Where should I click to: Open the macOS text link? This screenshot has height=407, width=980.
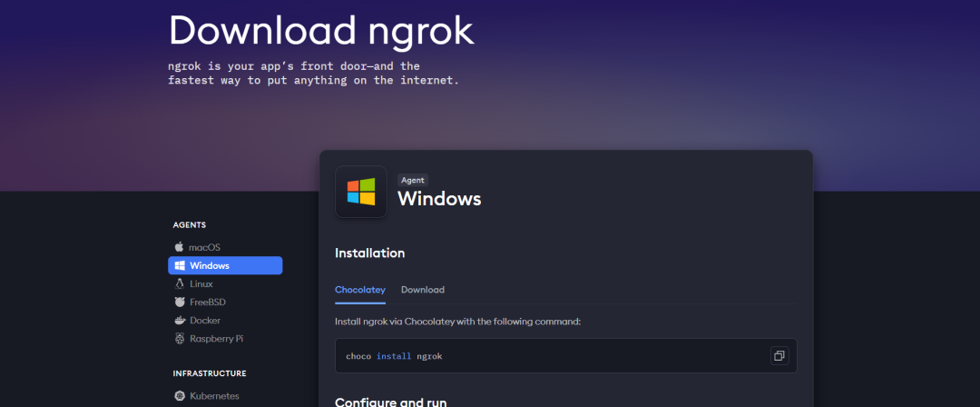pyautogui.click(x=205, y=247)
